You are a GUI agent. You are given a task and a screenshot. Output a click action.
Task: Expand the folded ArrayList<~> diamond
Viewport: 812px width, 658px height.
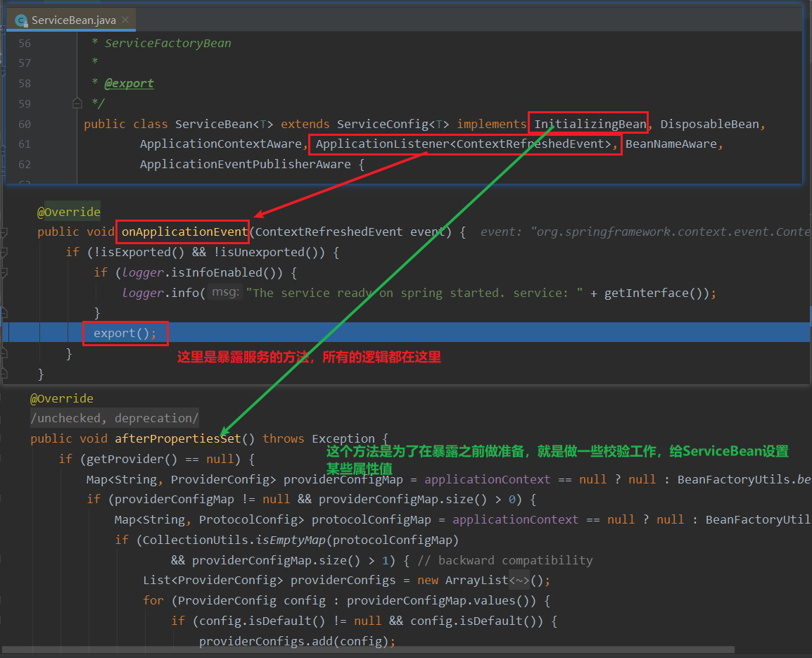click(519, 581)
